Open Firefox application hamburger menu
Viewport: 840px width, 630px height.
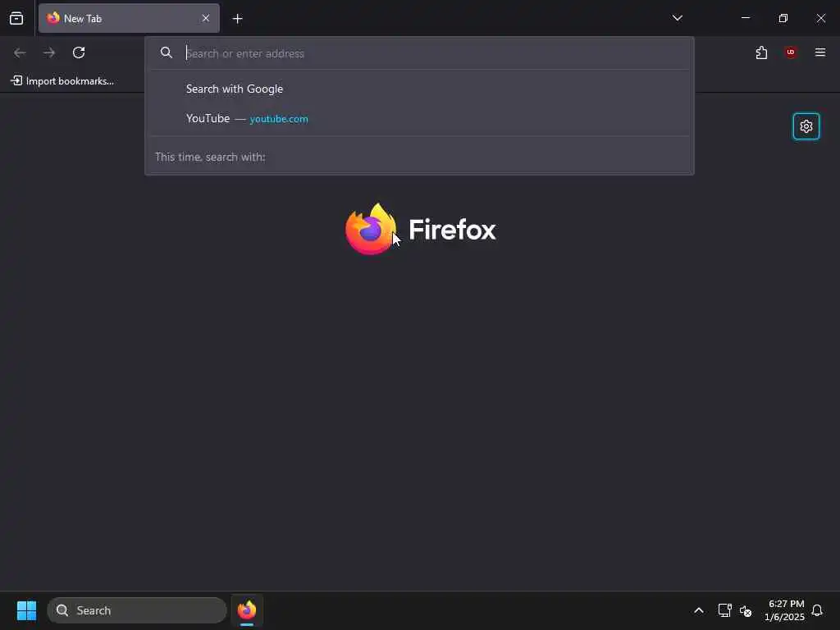pos(820,52)
